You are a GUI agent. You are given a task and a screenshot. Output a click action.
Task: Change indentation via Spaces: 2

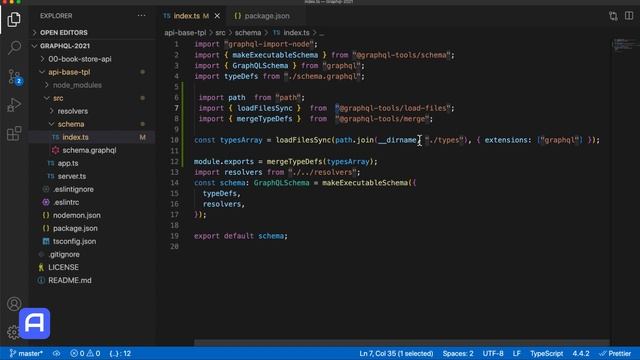coord(458,353)
